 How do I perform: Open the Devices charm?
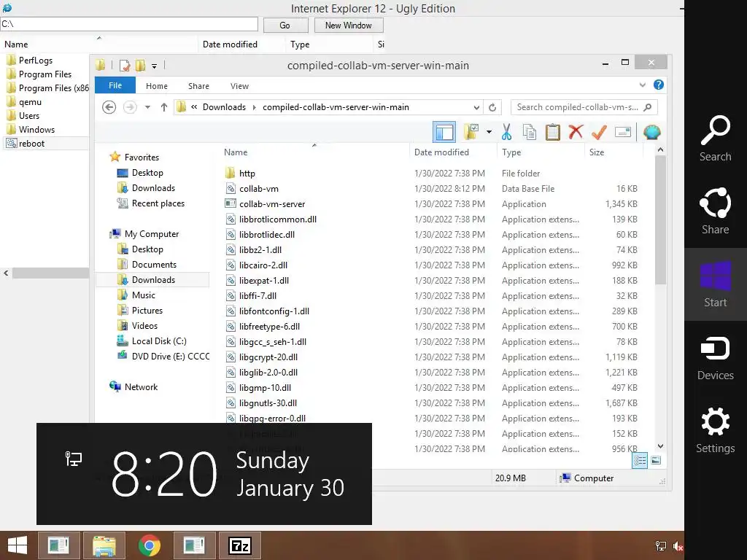pyautogui.click(x=715, y=357)
